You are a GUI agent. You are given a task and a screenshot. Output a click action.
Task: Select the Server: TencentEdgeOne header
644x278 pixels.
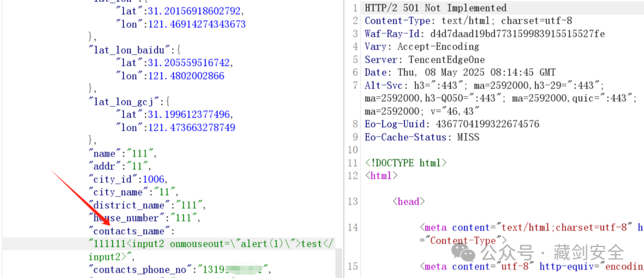coord(425,60)
